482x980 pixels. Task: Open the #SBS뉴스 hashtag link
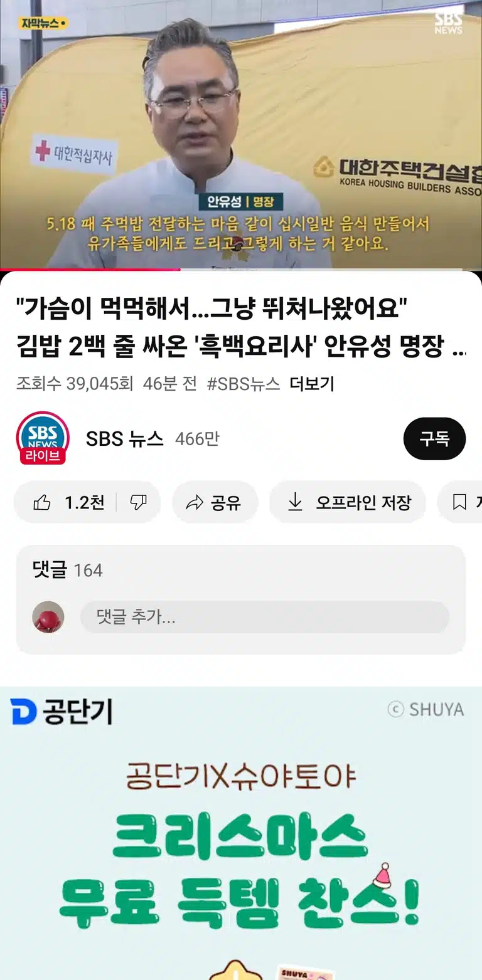(244, 384)
